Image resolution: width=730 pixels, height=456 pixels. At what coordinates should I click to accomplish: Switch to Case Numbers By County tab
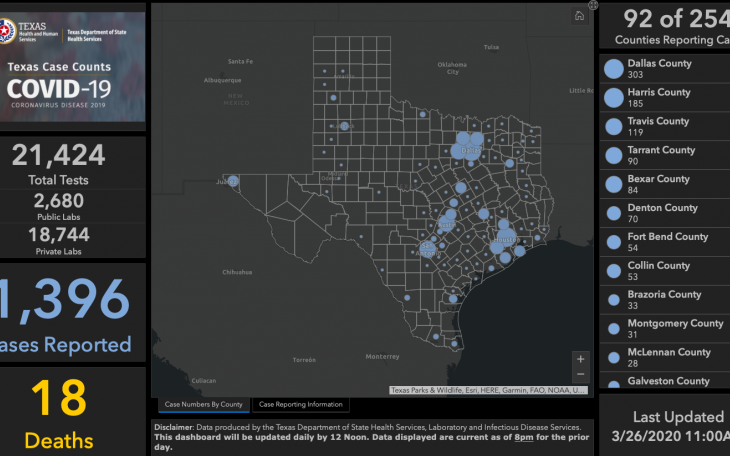pos(203,405)
